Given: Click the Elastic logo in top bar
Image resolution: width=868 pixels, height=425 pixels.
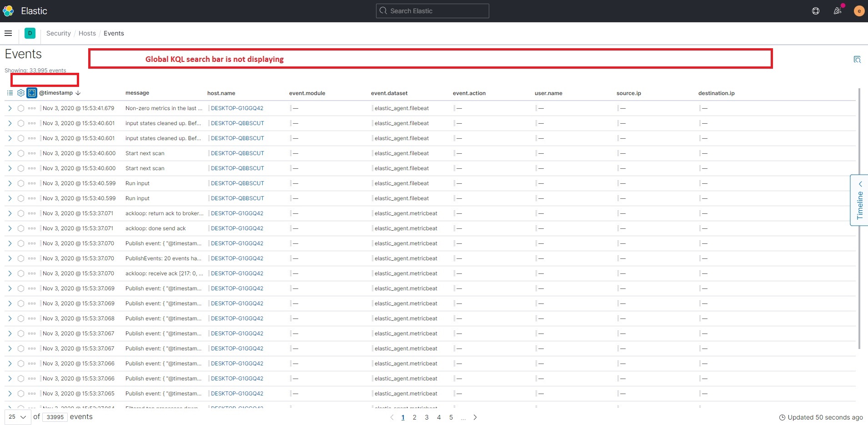Looking at the screenshot, I should [x=8, y=10].
